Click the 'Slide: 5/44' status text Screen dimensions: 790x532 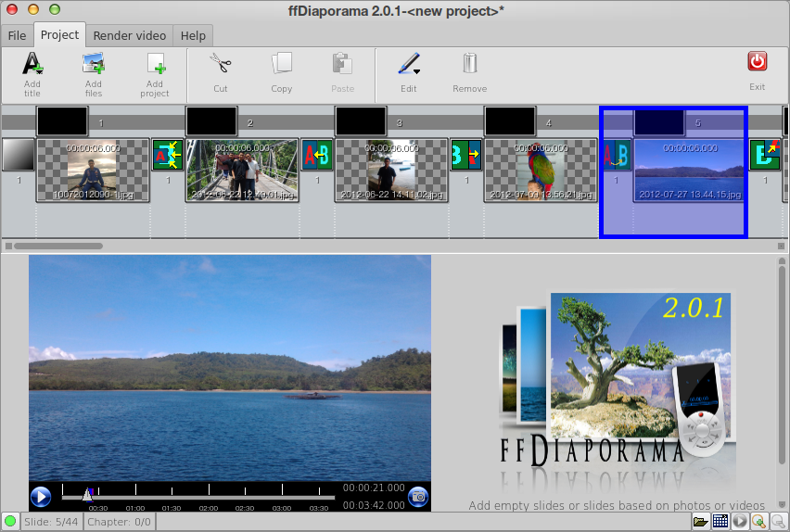point(51,522)
